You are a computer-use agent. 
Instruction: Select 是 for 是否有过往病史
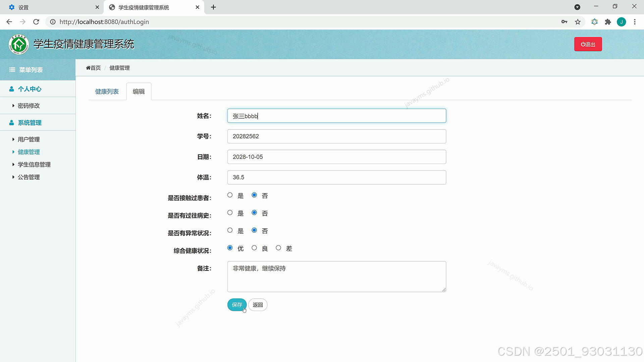[x=230, y=213]
